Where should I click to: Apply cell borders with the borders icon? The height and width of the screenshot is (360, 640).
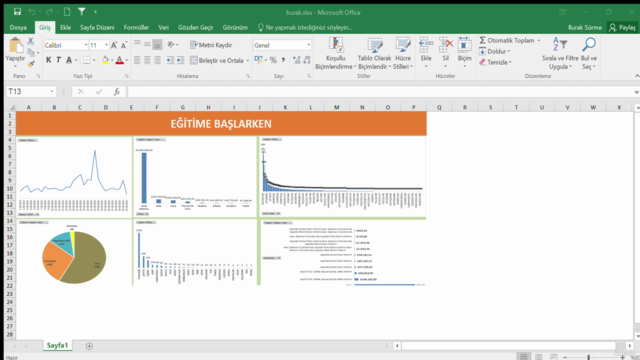tap(87, 60)
